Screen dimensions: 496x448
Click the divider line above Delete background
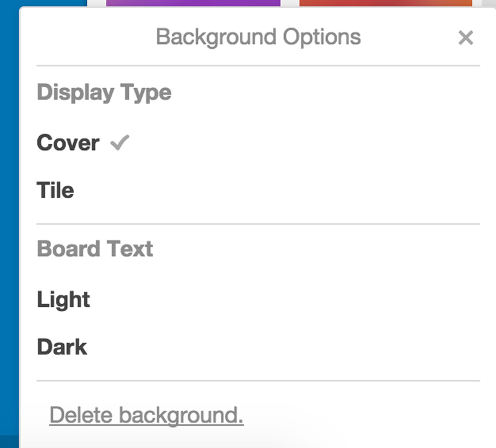coord(258,380)
